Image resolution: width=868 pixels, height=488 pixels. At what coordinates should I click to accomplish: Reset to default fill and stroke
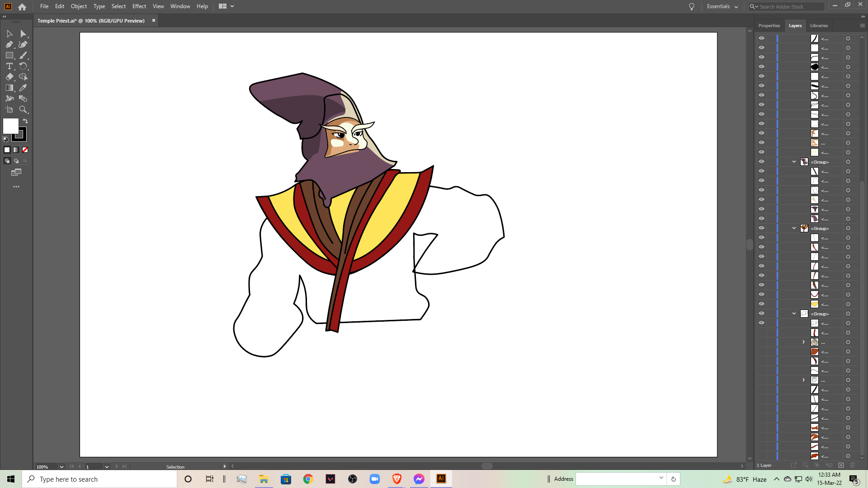click(x=5, y=139)
